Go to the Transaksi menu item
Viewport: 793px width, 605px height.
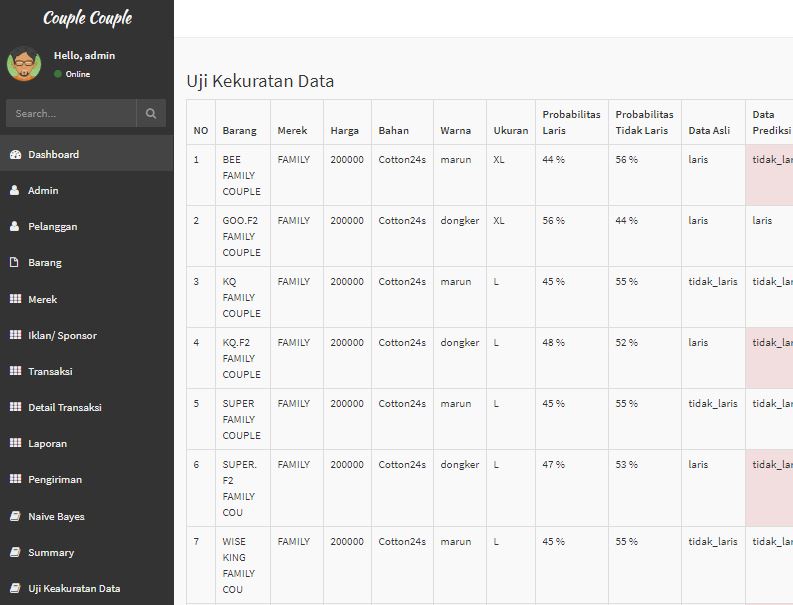(86, 371)
